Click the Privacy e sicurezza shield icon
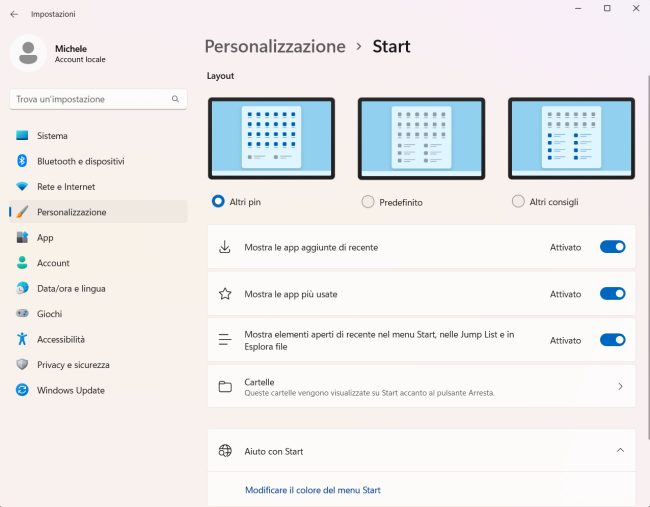 (22, 364)
